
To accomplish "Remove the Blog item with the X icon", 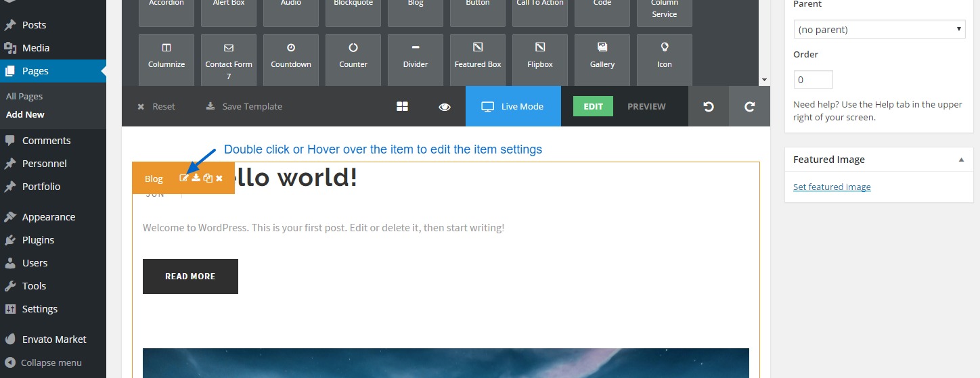I will (219, 178).
